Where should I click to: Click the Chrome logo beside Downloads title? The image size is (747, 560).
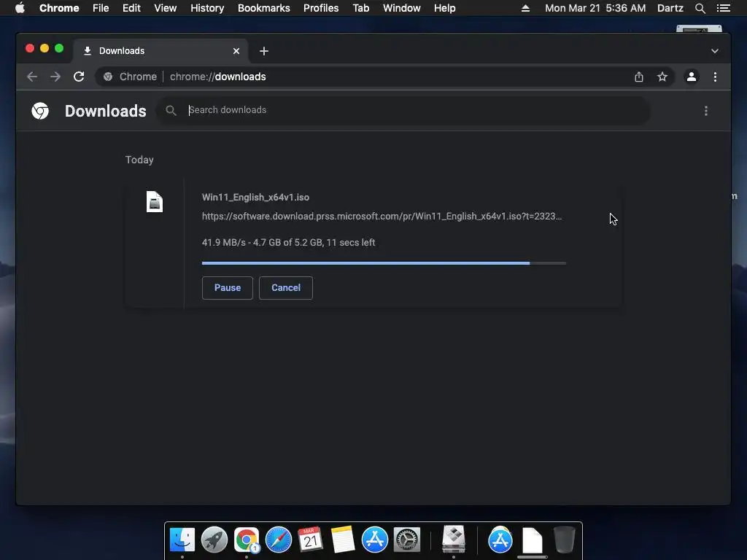(40, 111)
